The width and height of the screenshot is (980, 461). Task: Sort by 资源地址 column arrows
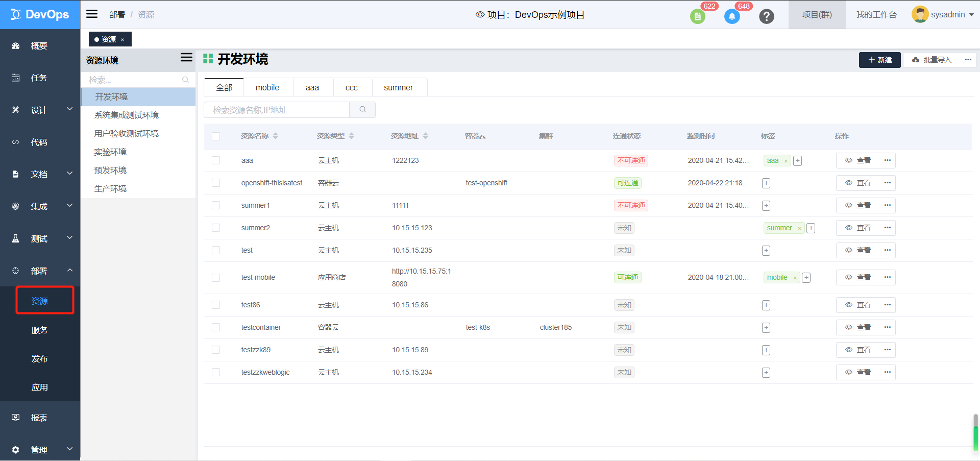pyautogui.click(x=426, y=136)
